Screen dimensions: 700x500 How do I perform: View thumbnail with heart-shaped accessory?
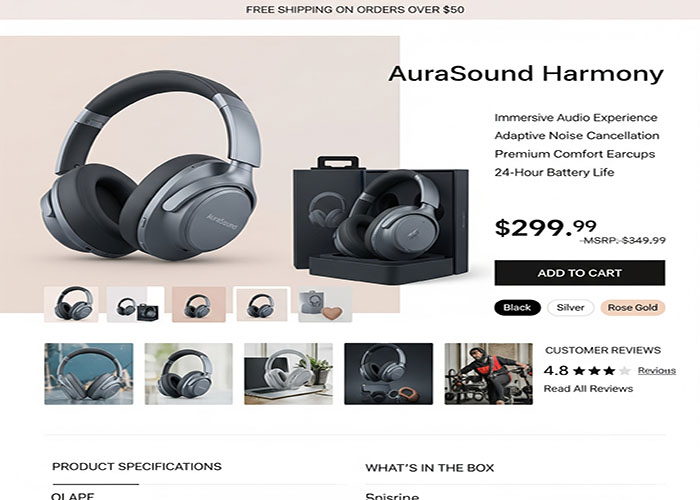[x=325, y=304]
